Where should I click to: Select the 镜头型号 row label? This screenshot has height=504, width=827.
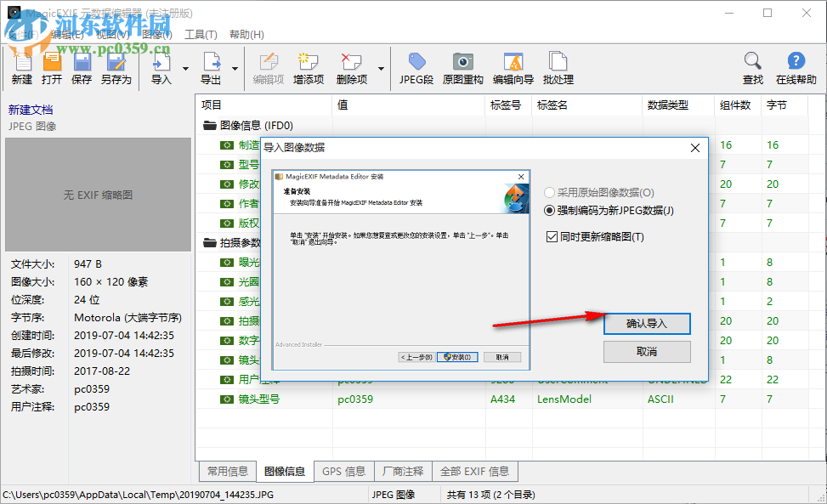click(x=259, y=399)
